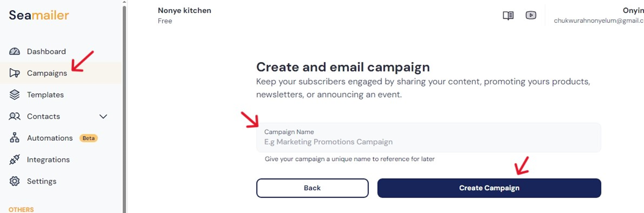644x213 pixels.
Task: Click the Templates layers icon
Action: click(x=15, y=95)
